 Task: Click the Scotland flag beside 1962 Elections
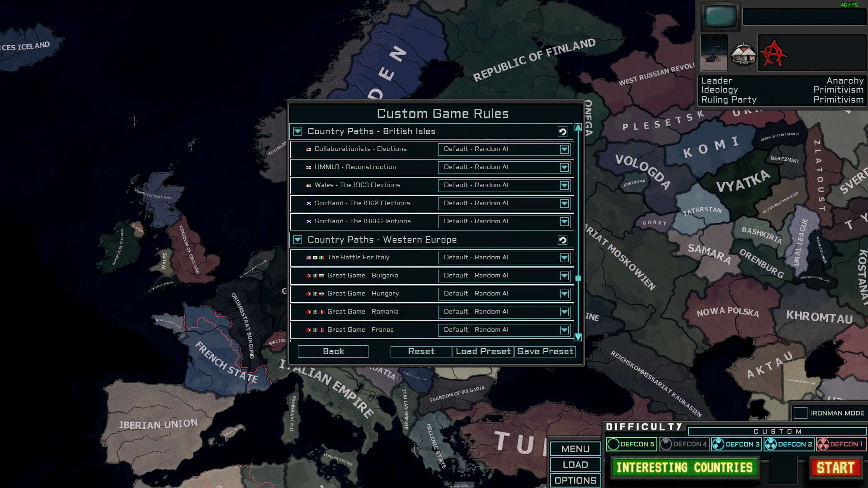pos(308,203)
